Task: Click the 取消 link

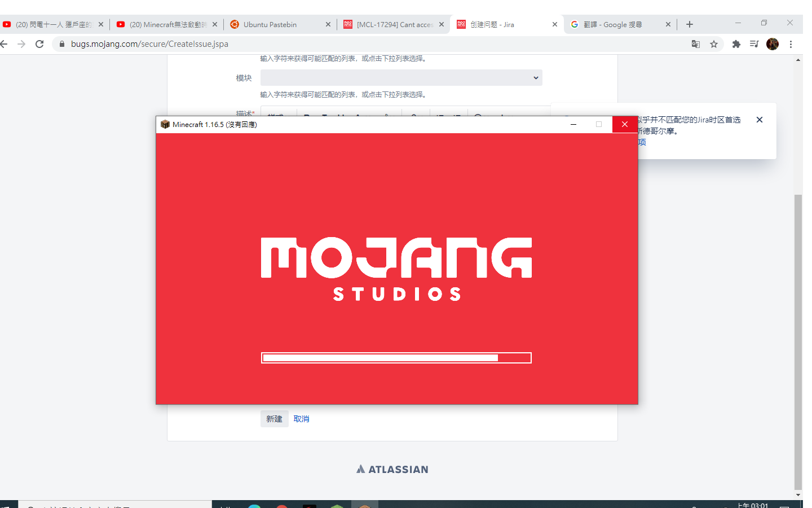Action: click(301, 419)
